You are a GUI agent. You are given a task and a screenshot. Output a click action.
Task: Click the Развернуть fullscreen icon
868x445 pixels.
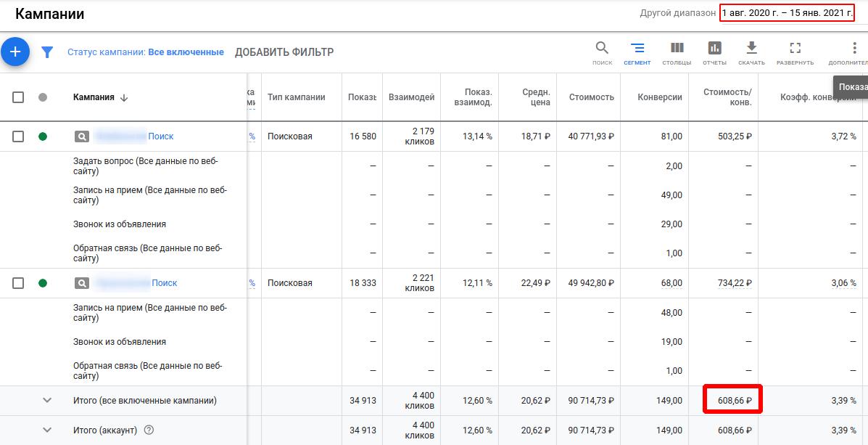tap(795, 53)
